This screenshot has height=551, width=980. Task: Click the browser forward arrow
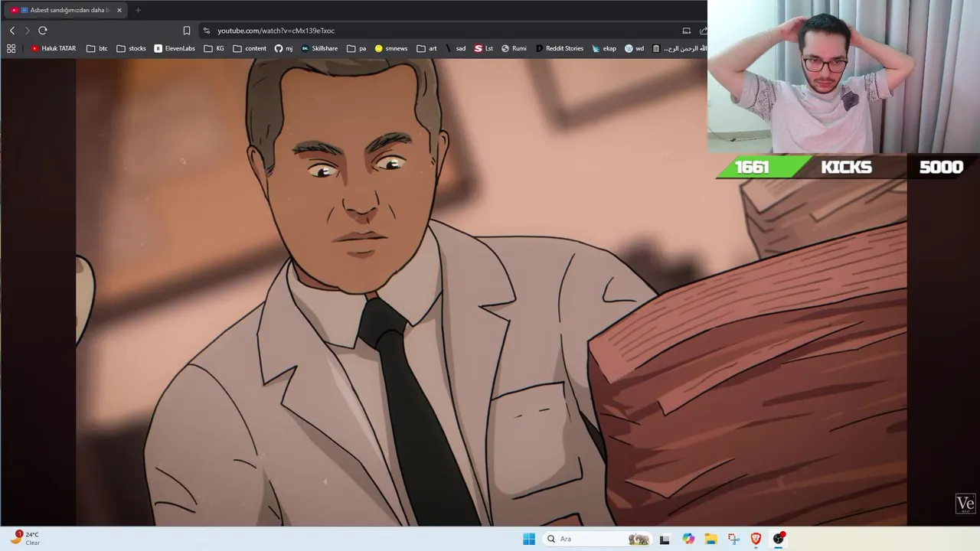(x=27, y=31)
